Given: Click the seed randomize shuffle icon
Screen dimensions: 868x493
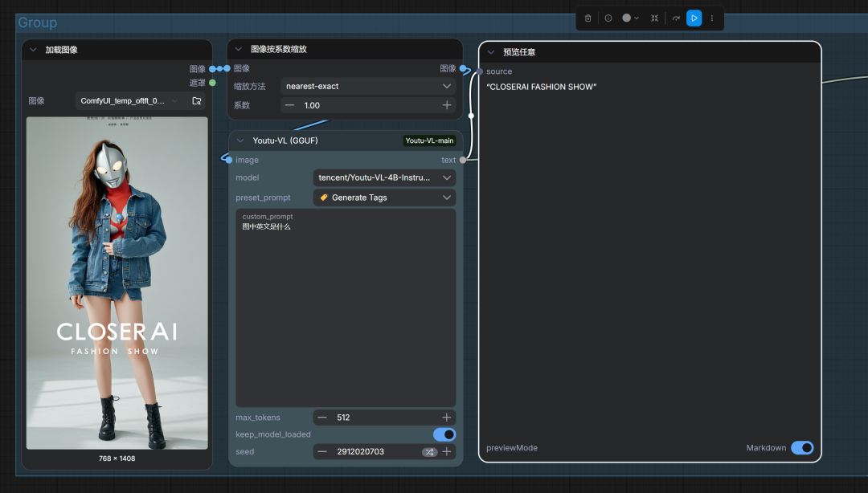Looking at the screenshot, I should click(x=429, y=452).
